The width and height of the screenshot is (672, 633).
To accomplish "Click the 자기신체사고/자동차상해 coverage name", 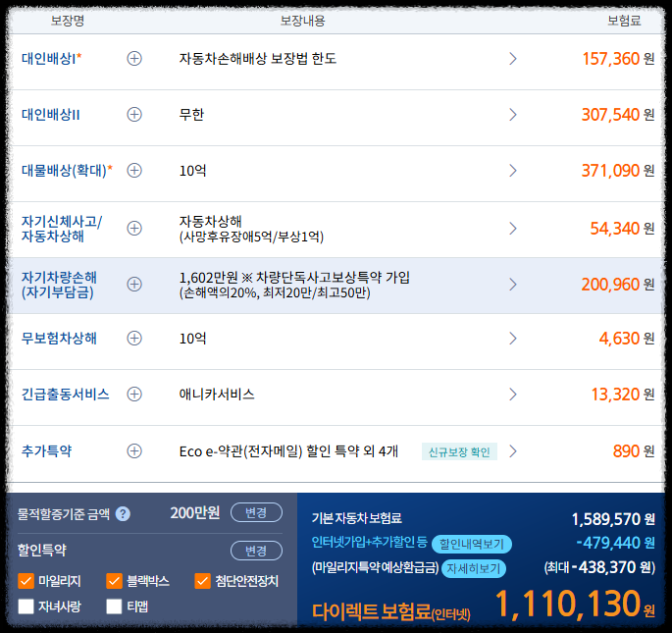I will pos(62,229).
